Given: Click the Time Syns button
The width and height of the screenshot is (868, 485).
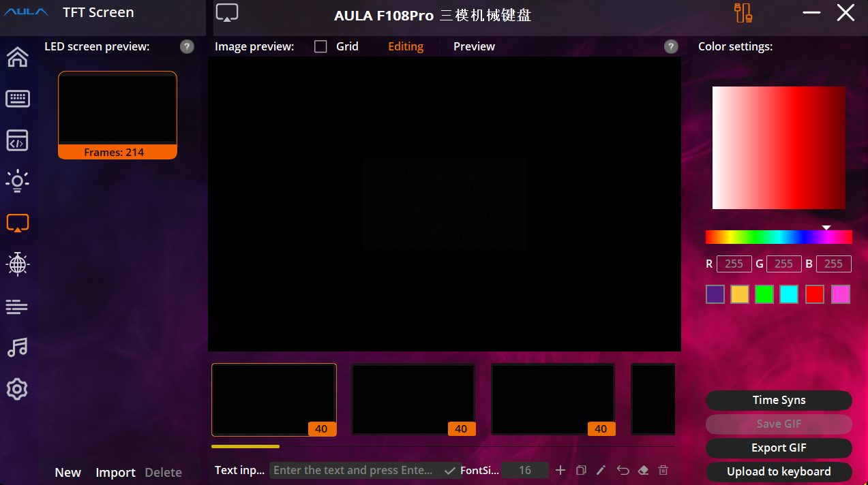Looking at the screenshot, I should [x=779, y=400].
